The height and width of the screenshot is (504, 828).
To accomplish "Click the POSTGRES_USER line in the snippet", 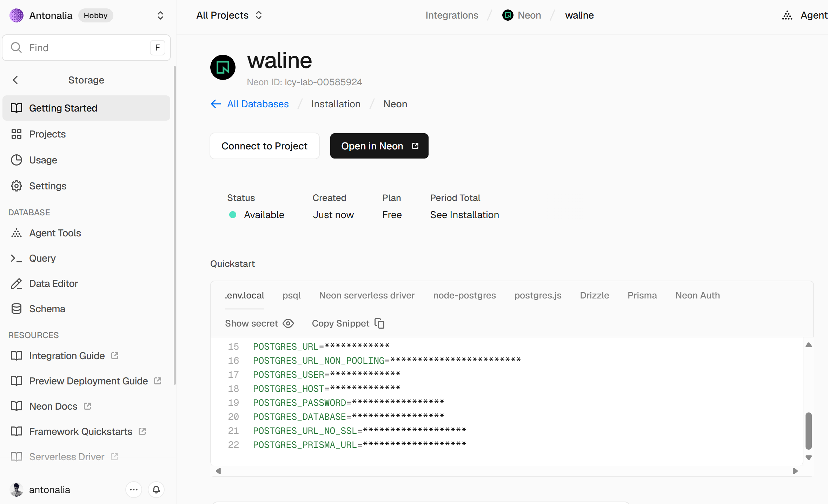I will coord(327,375).
